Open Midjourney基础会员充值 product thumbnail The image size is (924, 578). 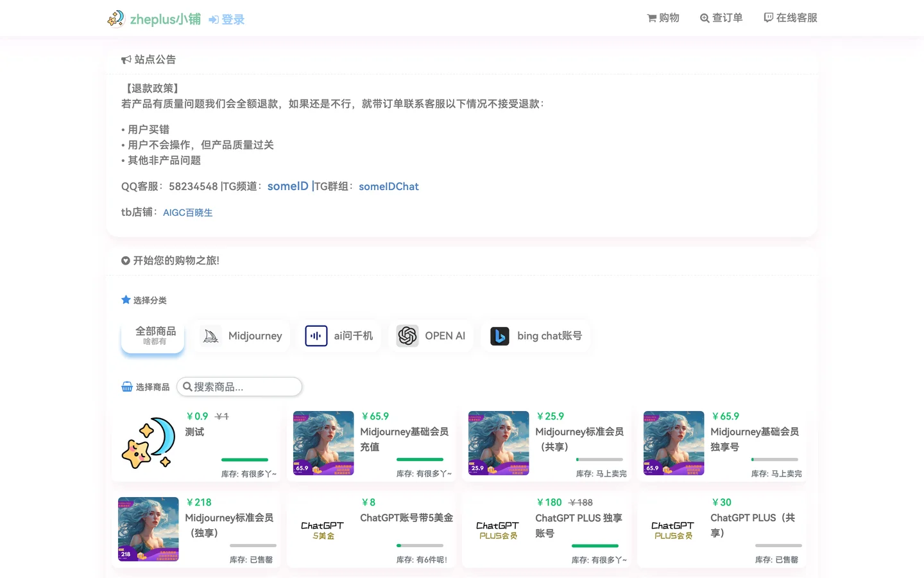point(323,443)
